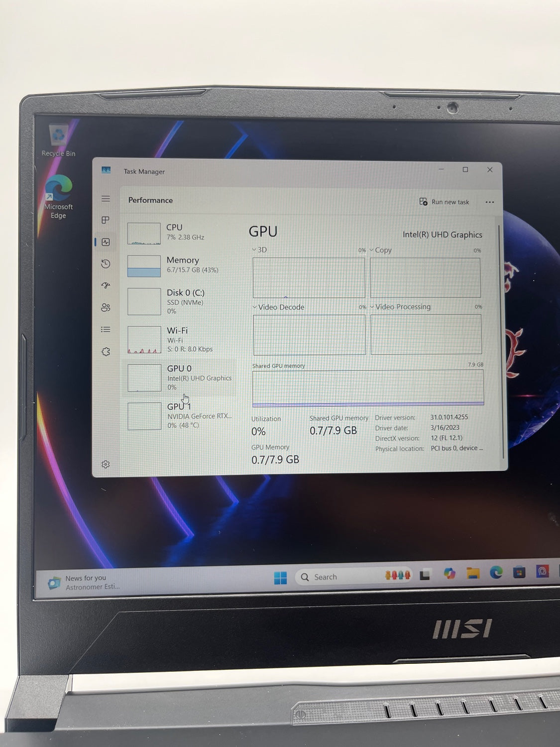Image resolution: width=560 pixels, height=747 pixels.
Task: Open the Users page icon
Action: (x=106, y=307)
